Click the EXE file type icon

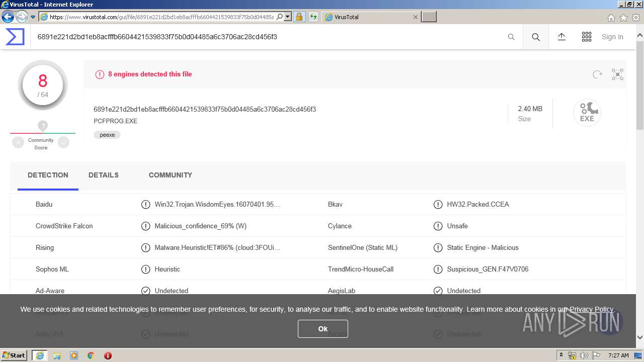pyautogui.click(x=587, y=112)
